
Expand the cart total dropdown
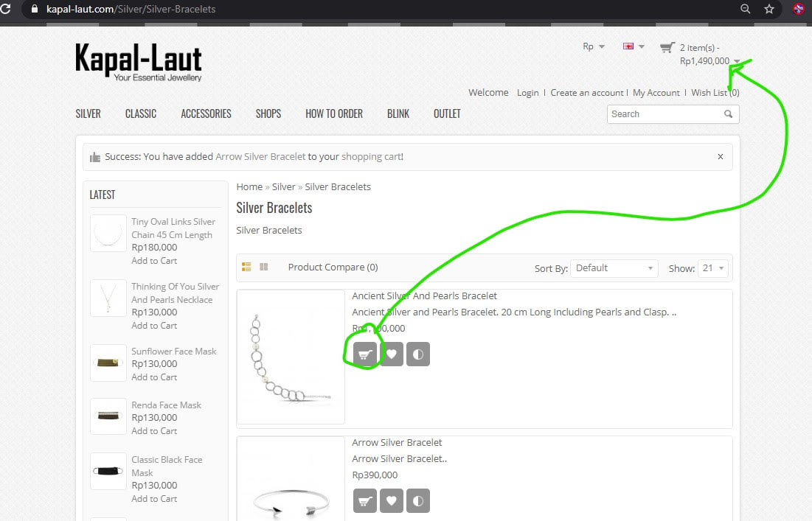[737, 62]
